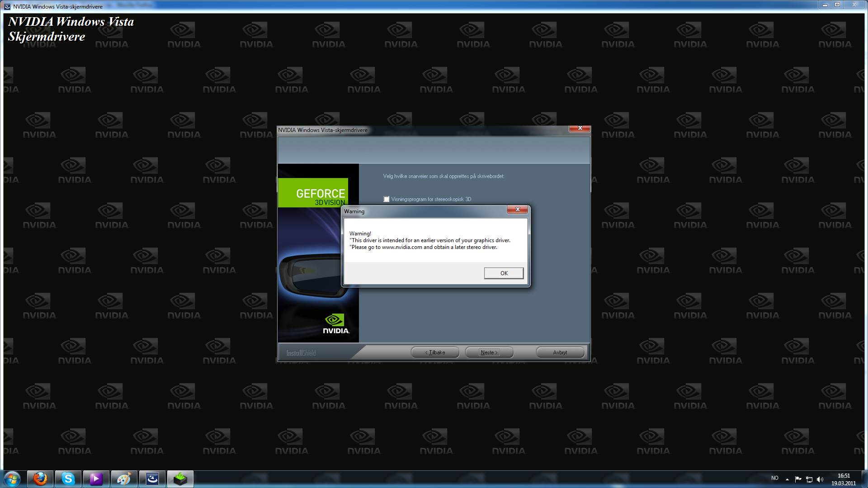Open the Windows Start menu orb

tap(12, 479)
